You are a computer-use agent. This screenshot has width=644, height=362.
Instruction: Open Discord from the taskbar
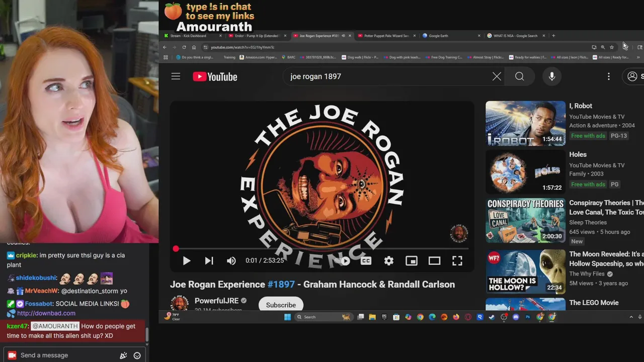516,317
